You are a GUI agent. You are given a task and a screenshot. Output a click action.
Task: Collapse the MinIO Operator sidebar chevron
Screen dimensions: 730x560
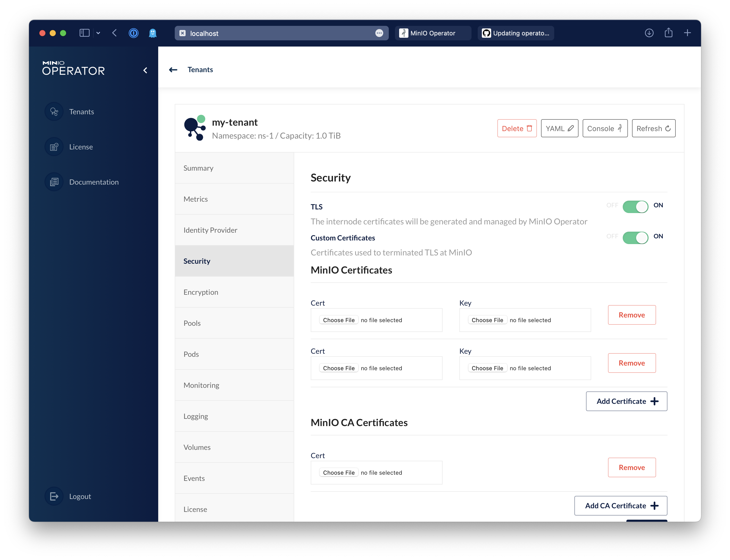tap(145, 70)
